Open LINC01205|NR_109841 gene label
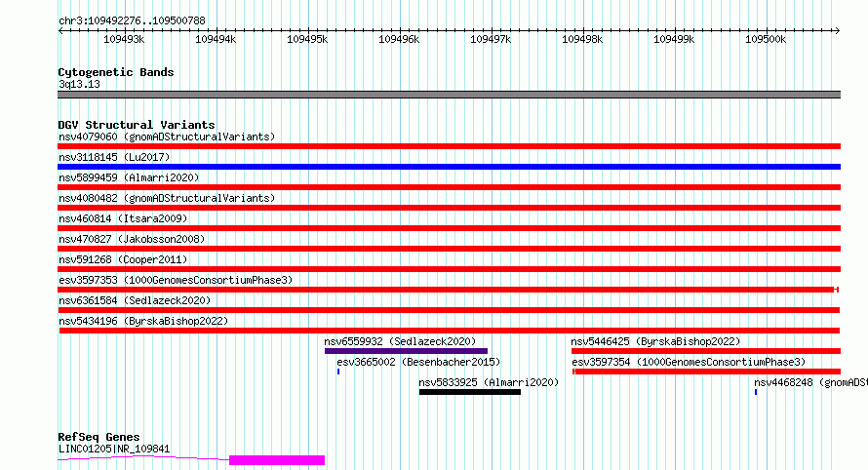This screenshot has height=470, width=868. click(114, 449)
